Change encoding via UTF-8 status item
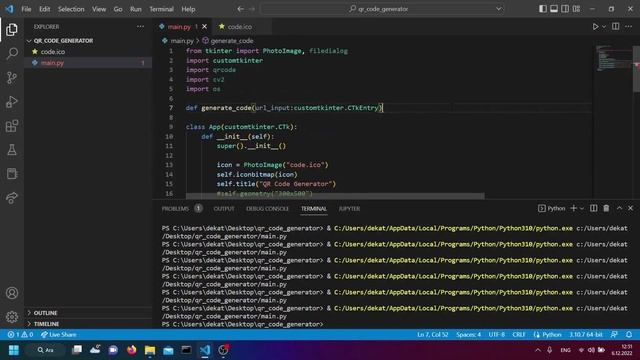The height and width of the screenshot is (360, 640). [x=497, y=334]
